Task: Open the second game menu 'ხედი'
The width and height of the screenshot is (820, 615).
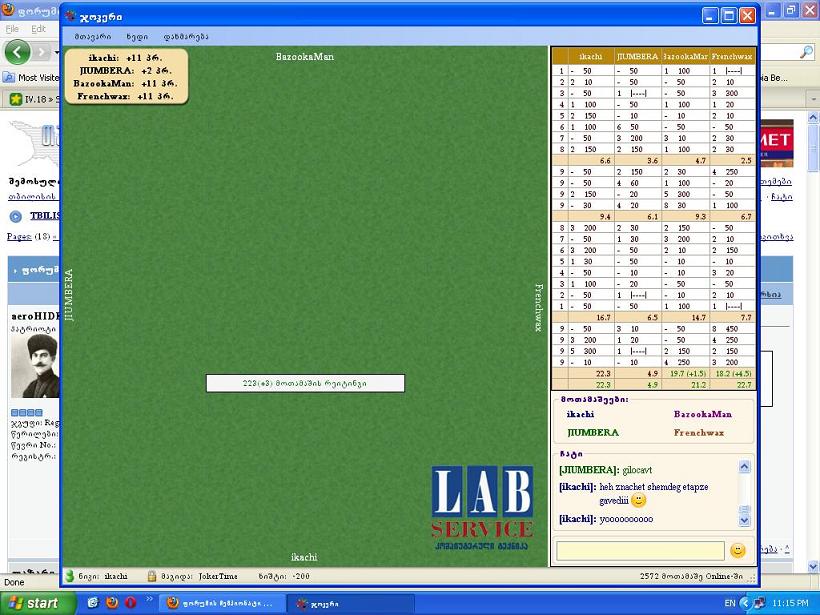Action: 137,36
